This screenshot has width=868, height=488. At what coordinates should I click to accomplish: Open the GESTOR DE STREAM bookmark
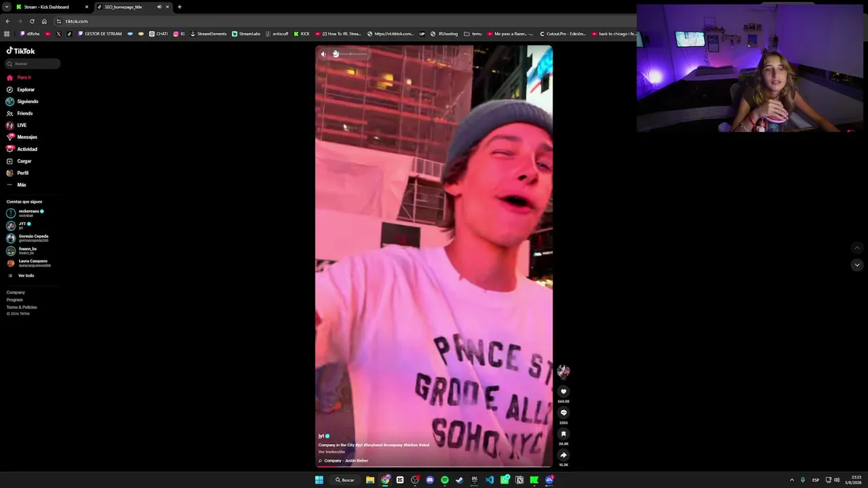tap(100, 34)
